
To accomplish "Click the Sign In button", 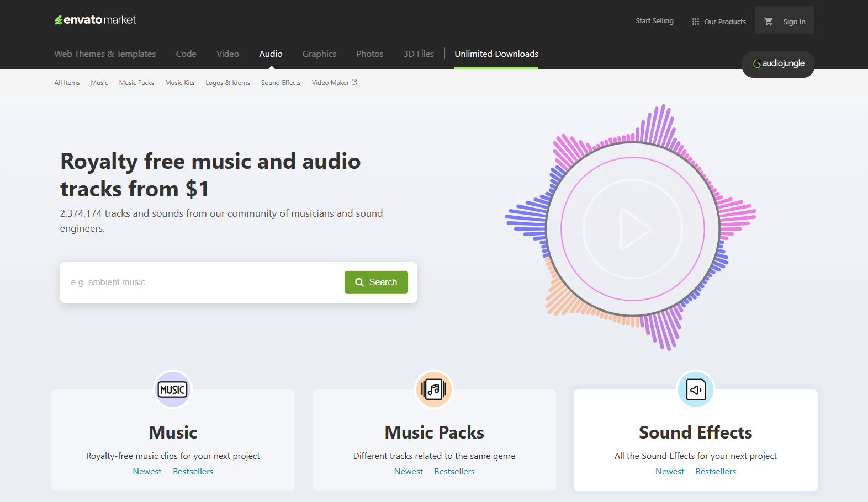I will point(794,22).
